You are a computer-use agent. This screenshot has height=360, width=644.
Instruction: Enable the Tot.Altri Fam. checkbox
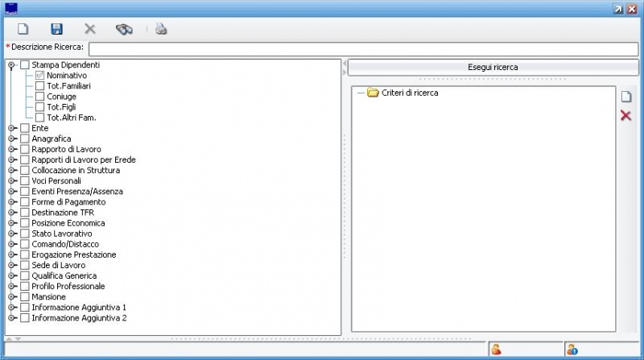[39, 118]
